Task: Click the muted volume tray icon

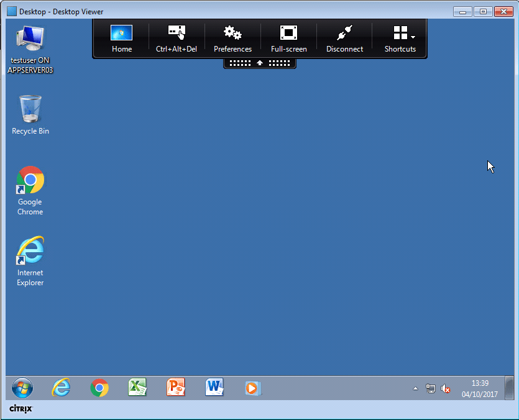Action: pos(445,388)
